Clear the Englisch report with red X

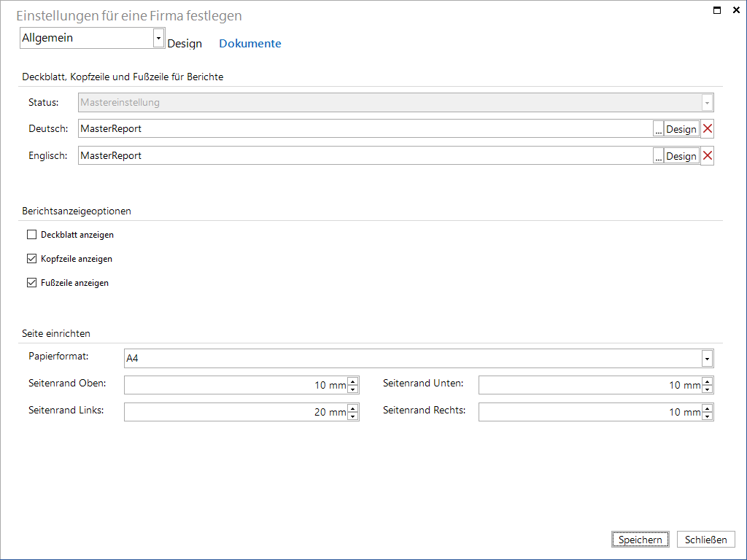[x=708, y=156]
